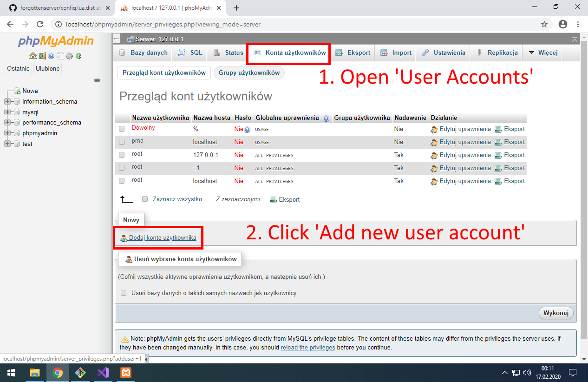Enable deleting databases with same user names
Viewport: 588px width, 382px height.
coord(123,293)
